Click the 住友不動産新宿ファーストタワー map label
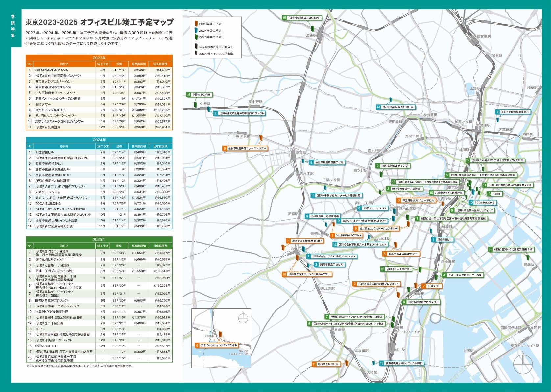Screen dimensions: 551x392 click(245, 149)
